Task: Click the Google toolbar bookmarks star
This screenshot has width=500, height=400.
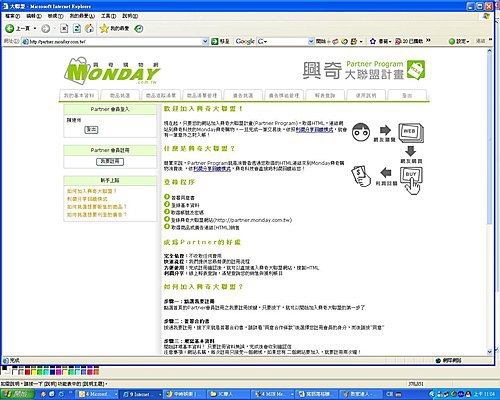Action: pyautogui.click(x=373, y=41)
